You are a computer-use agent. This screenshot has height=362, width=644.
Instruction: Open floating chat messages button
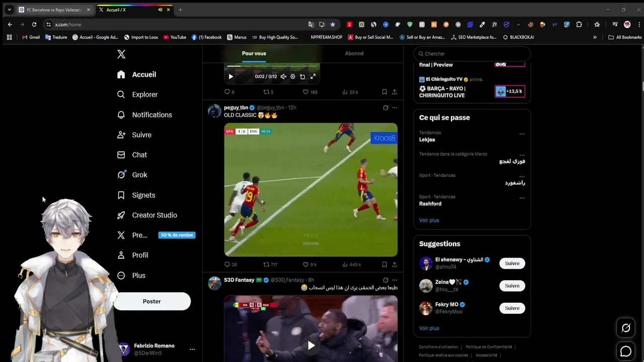[x=626, y=352]
